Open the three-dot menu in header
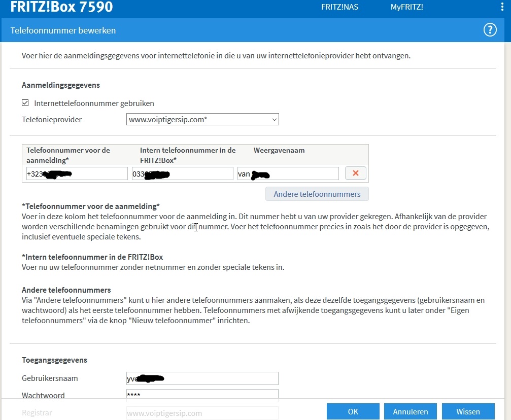This screenshot has width=511, height=420. [502, 7]
